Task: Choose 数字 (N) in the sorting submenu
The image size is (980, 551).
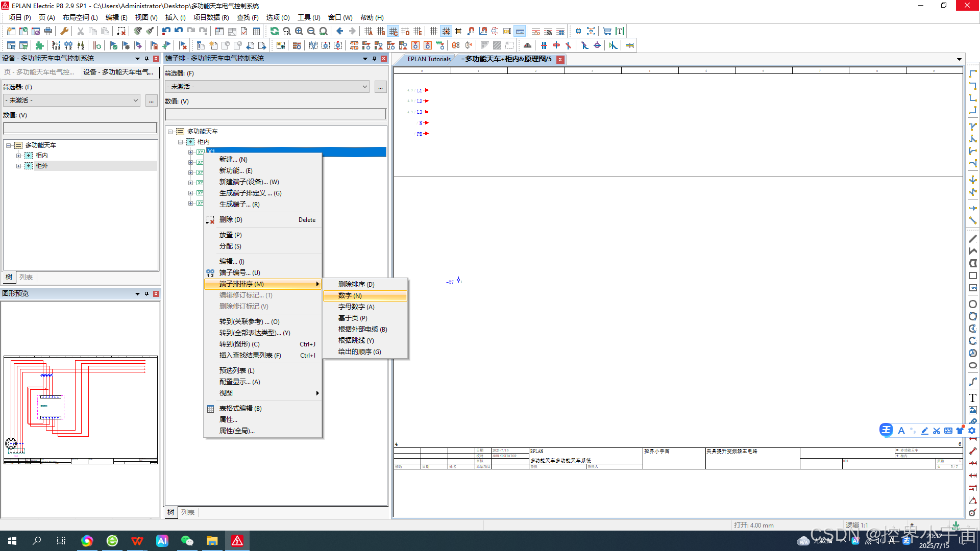Action: click(x=365, y=296)
